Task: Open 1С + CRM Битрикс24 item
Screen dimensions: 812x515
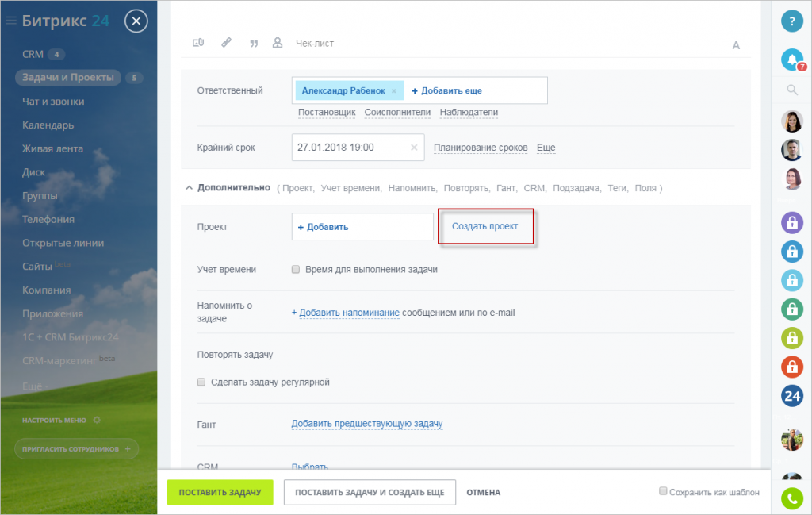Action: (x=70, y=337)
